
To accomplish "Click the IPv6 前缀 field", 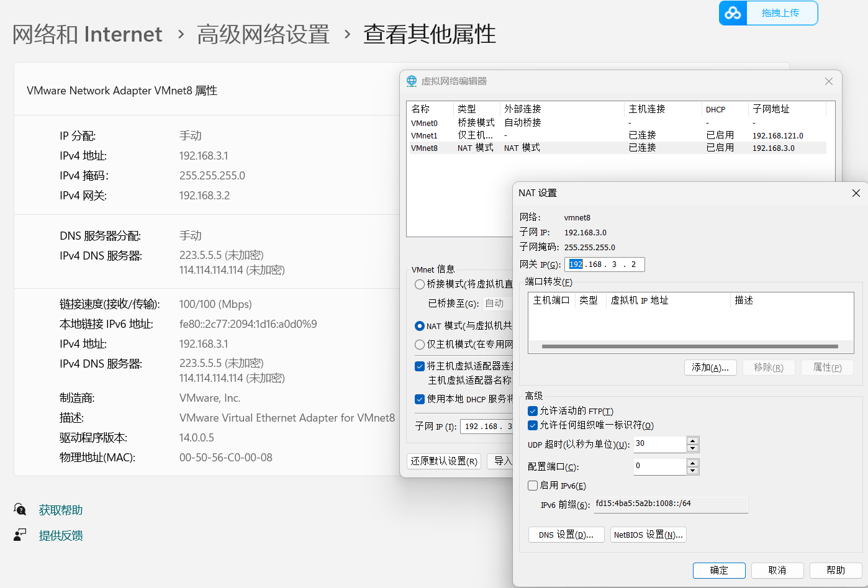I will point(671,504).
